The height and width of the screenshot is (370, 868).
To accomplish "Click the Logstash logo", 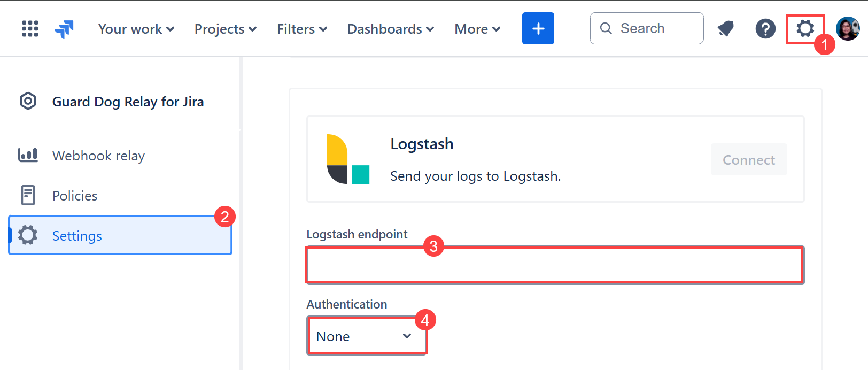I will (x=348, y=159).
